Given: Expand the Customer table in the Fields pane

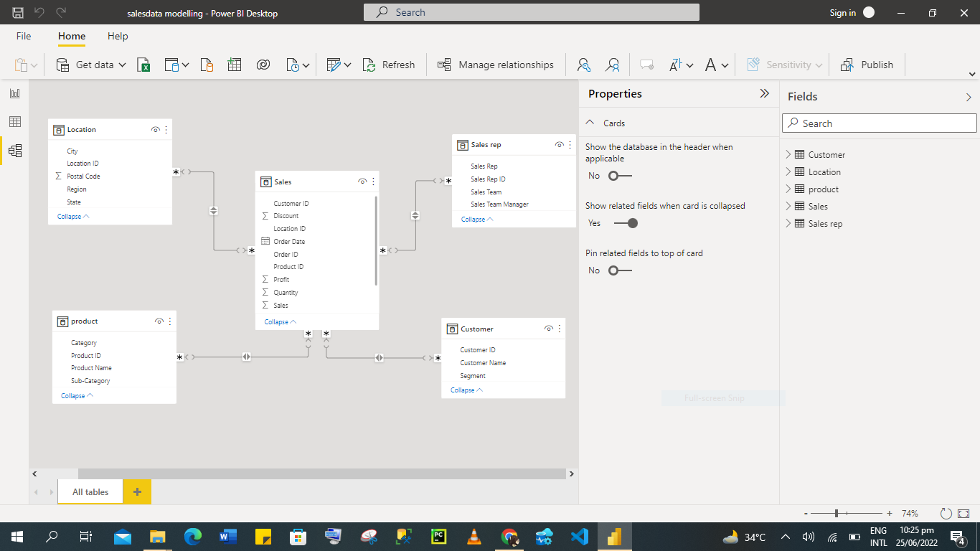Looking at the screenshot, I should click(x=788, y=154).
